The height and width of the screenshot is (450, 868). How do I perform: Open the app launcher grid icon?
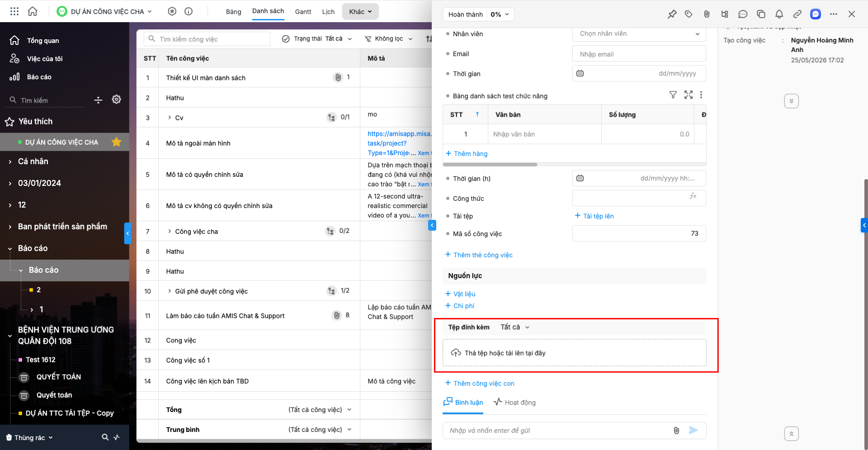(x=14, y=11)
